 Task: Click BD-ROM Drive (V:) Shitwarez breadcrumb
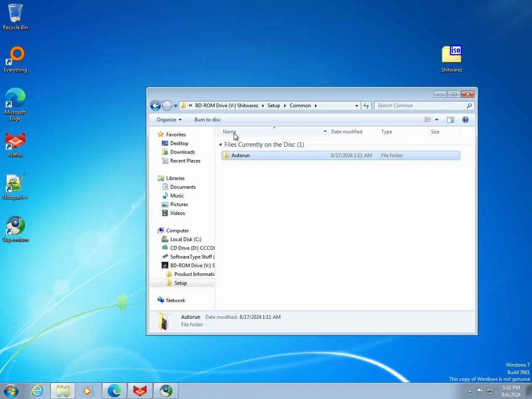pyautogui.click(x=227, y=106)
